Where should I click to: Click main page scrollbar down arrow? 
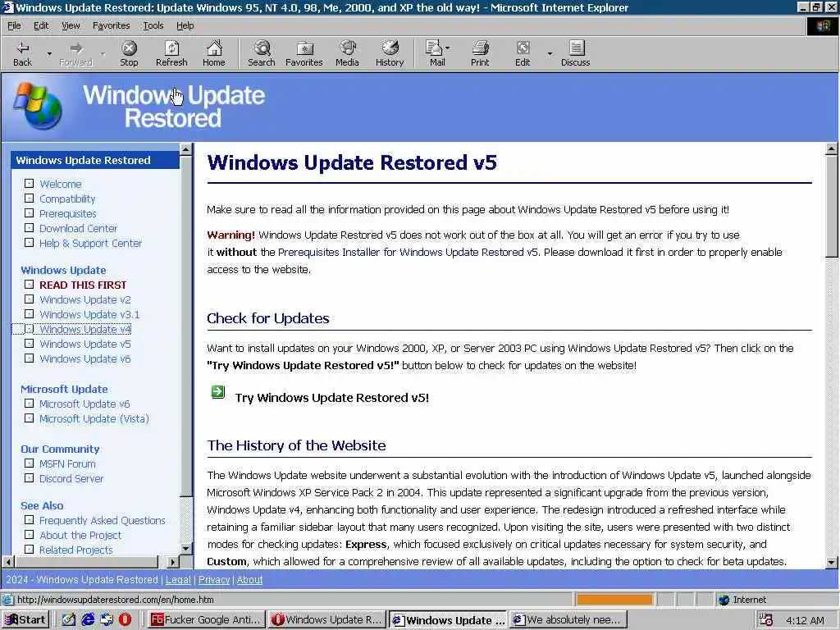pyautogui.click(x=832, y=562)
